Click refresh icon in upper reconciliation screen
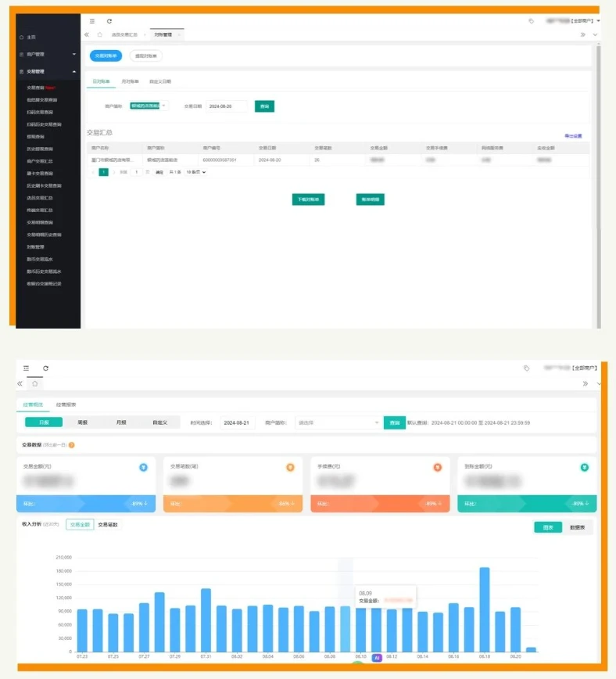This screenshot has width=616, height=679. tap(109, 21)
